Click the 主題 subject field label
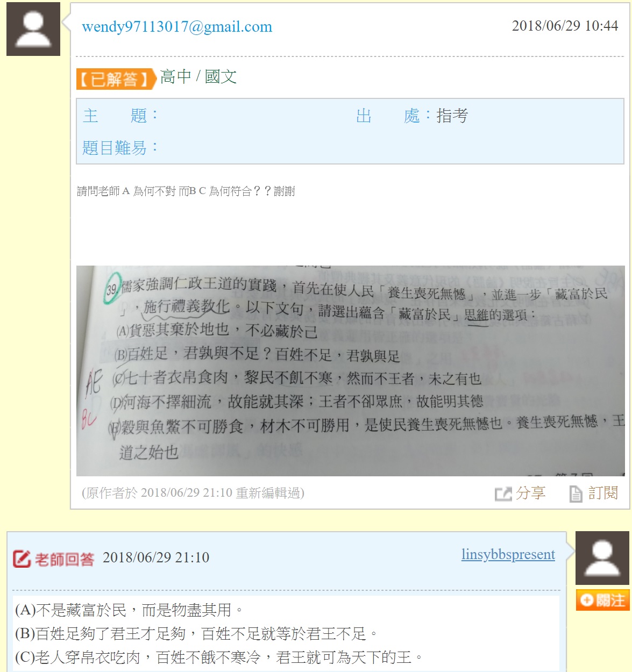 [x=120, y=116]
